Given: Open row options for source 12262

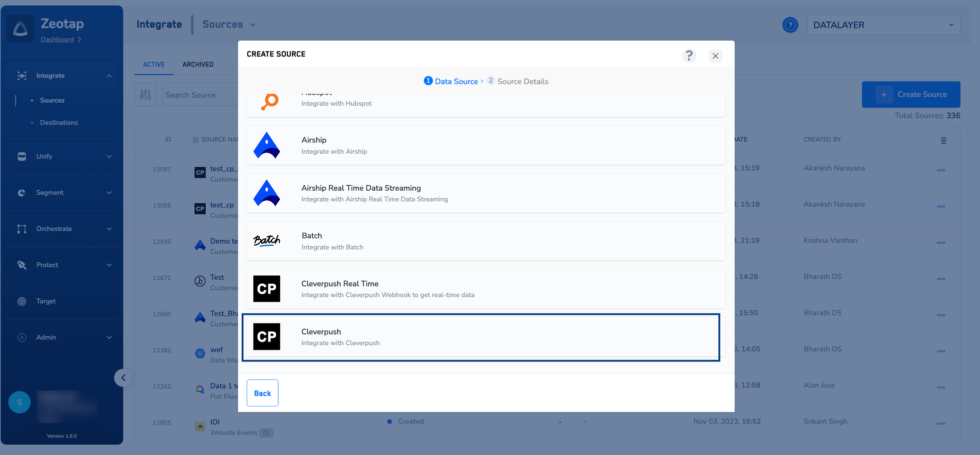Looking at the screenshot, I should [x=941, y=387].
